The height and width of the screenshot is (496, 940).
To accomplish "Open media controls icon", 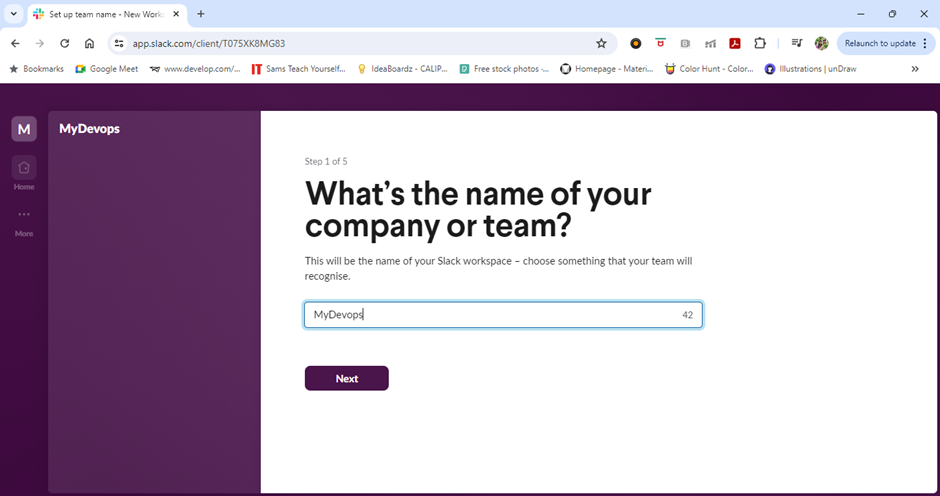I will coord(797,43).
